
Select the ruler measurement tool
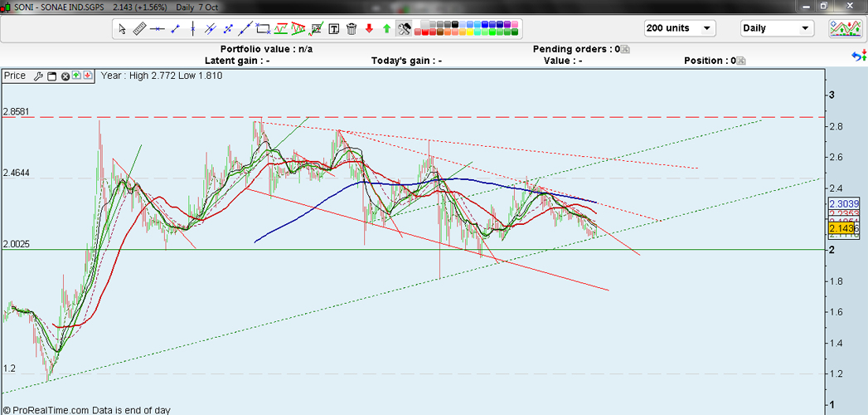(x=139, y=28)
